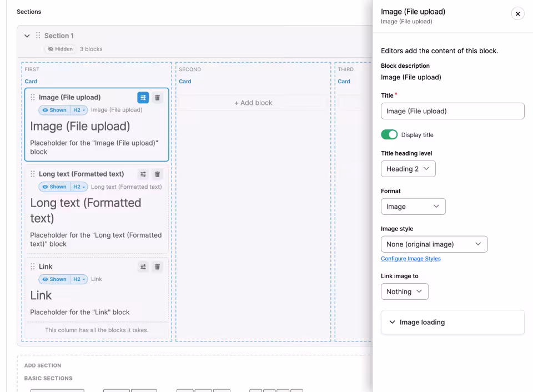Toggle Shown visibility on Long text block

click(54, 187)
